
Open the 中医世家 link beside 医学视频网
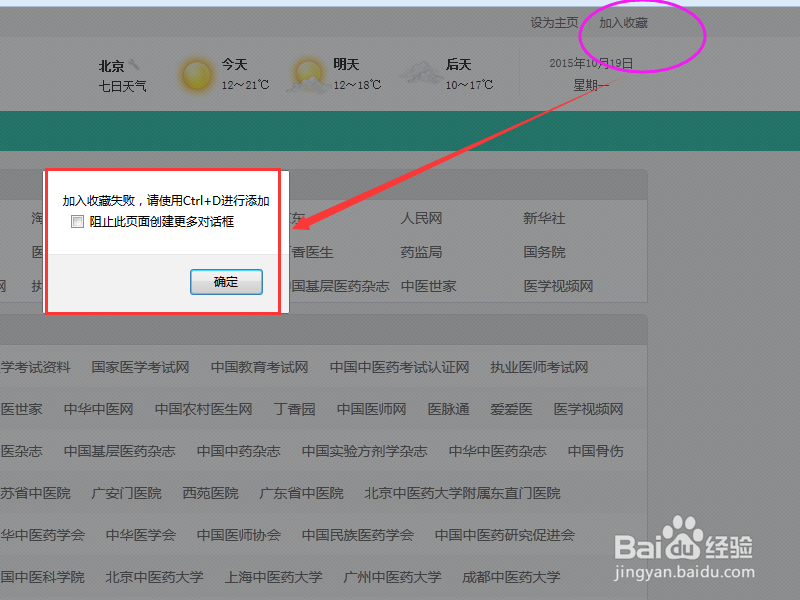429,286
